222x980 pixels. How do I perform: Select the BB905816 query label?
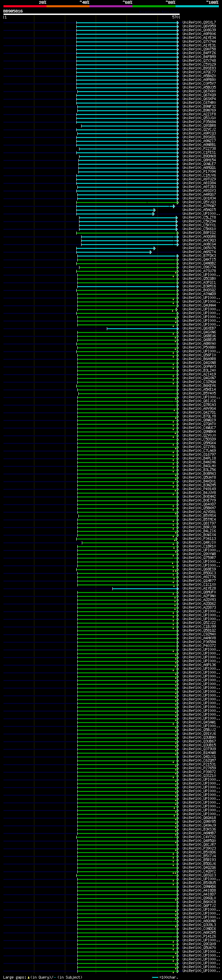pyautogui.click(x=13, y=11)
